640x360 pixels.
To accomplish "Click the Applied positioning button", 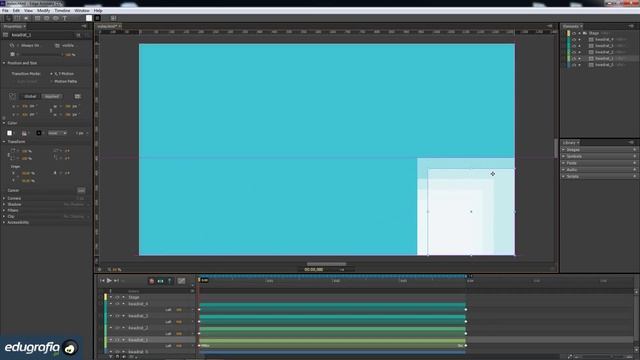I will pyautogui.click(x=52, y=96).
